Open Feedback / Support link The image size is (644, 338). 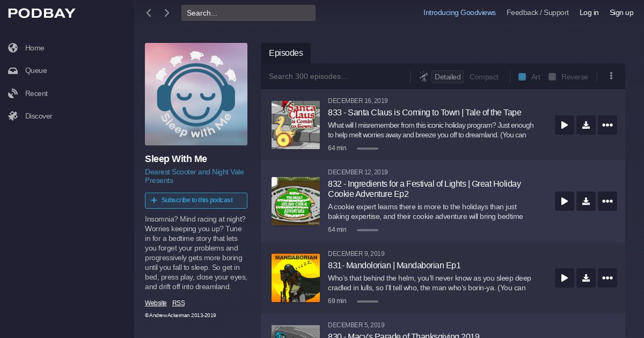(538, 12)
